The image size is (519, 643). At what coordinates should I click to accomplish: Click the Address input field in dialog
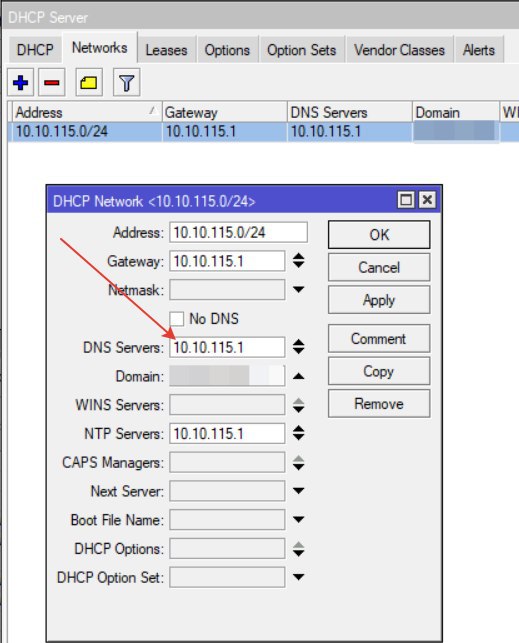click(238, 233)
